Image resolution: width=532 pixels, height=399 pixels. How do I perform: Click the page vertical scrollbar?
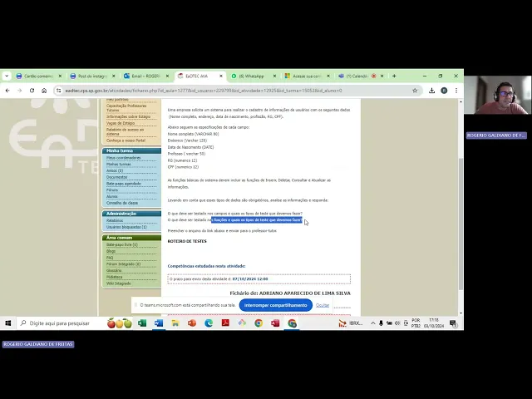pos(461,224)
